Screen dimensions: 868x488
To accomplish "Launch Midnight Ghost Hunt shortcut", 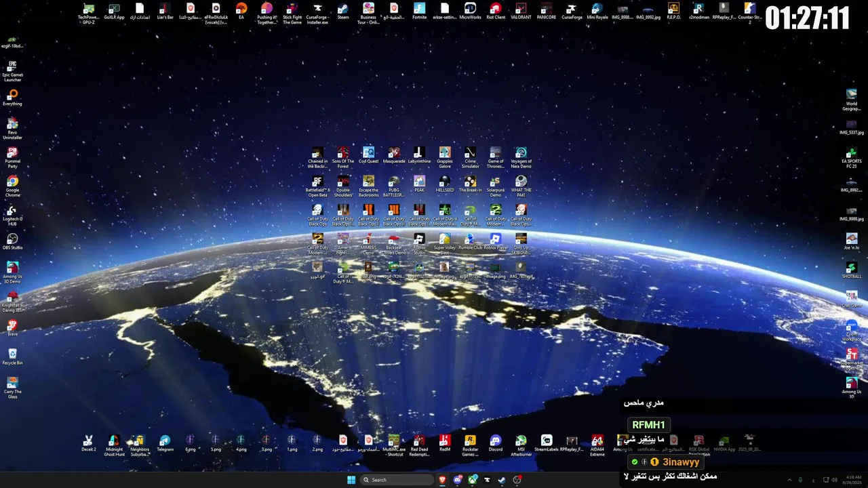I will pos(114,445).
